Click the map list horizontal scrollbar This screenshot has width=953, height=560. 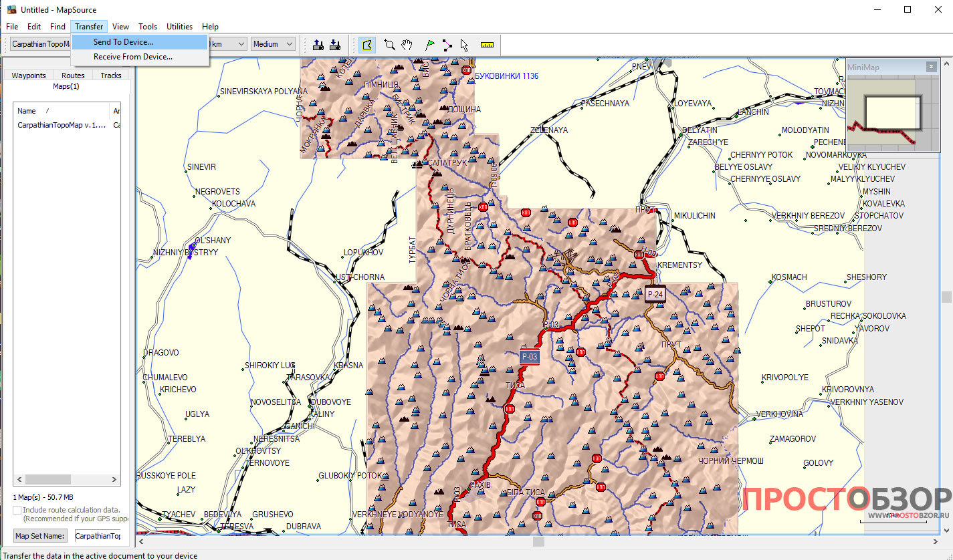[x=67, y=479]
